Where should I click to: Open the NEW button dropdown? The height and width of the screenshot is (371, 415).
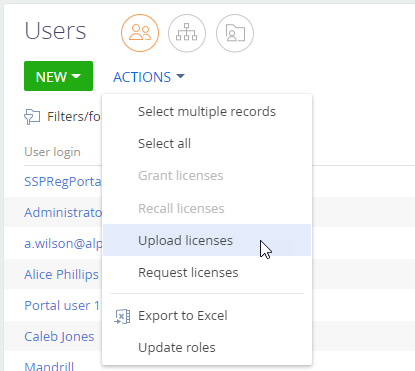[x=58, y=76]
